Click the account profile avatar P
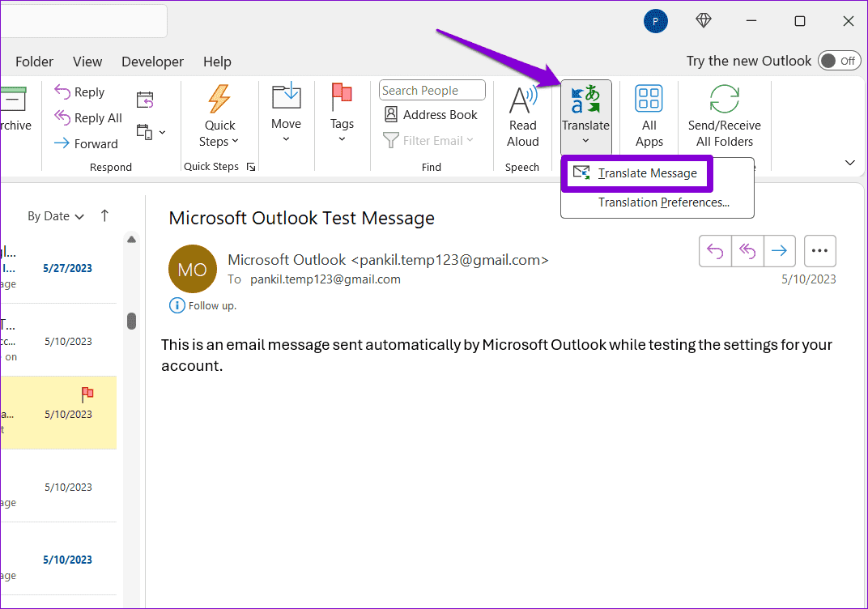 coord(655,22)
